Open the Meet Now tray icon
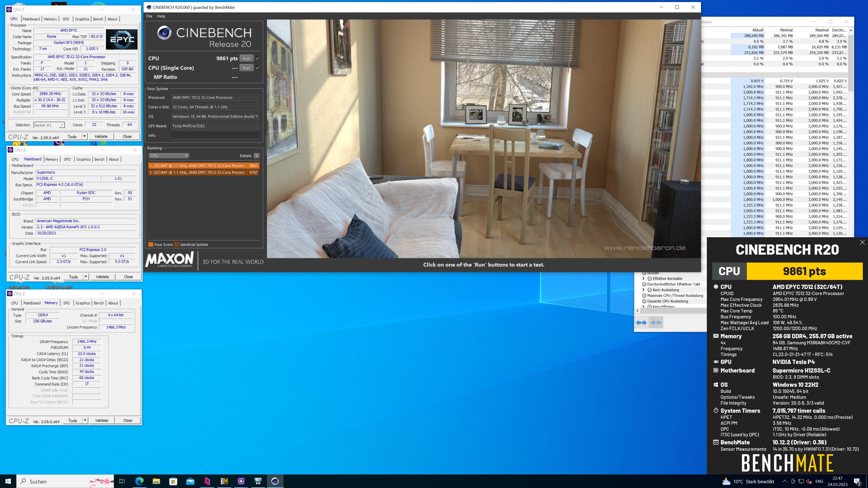Image resolution: width=868 pixels, height=488 pixels. [793, 481]
